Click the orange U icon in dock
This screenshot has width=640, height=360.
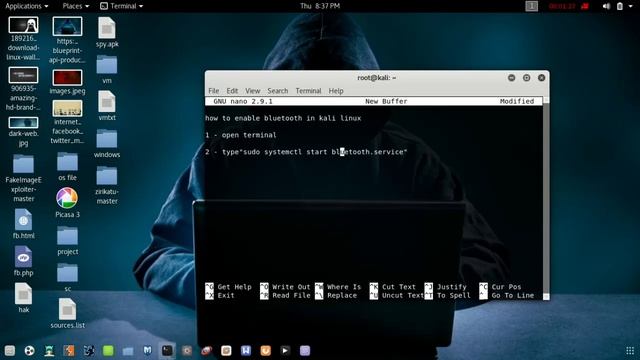pos(266,351)
